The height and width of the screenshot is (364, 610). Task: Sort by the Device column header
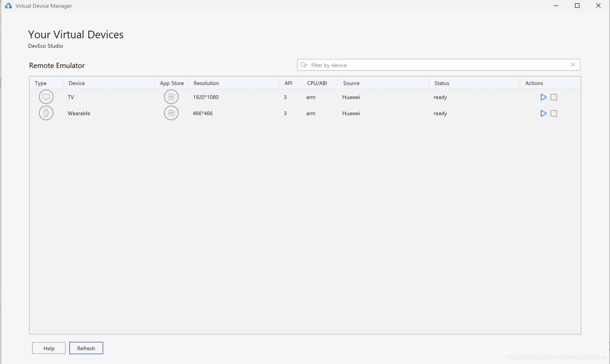tap(77, 83)
